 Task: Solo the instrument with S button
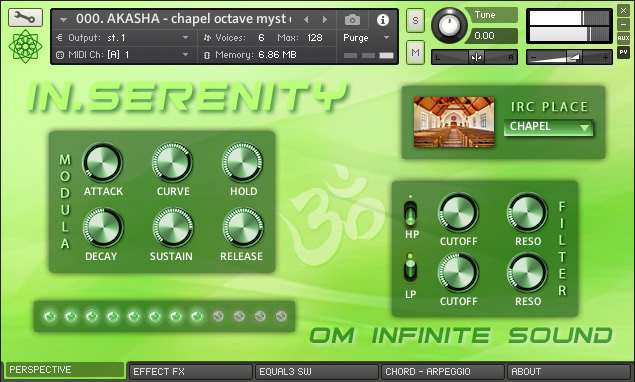click(415, 20)
